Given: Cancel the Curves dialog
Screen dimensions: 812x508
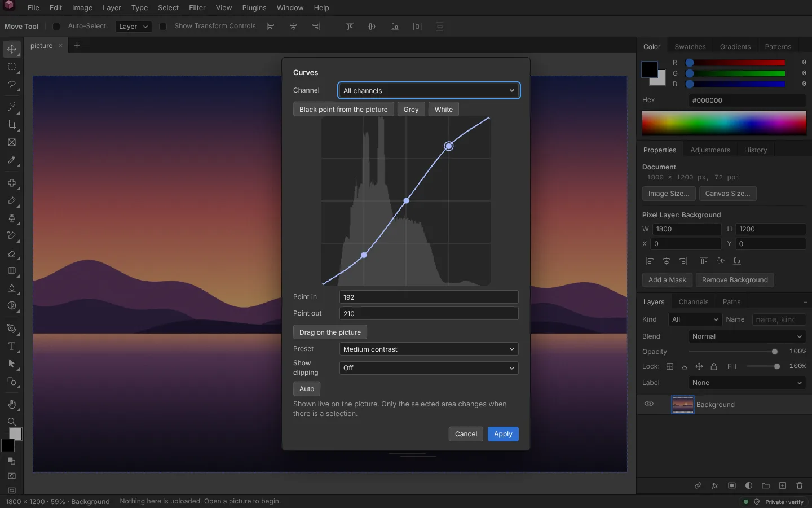Looking at the screenshot, I should click(466, 434).
